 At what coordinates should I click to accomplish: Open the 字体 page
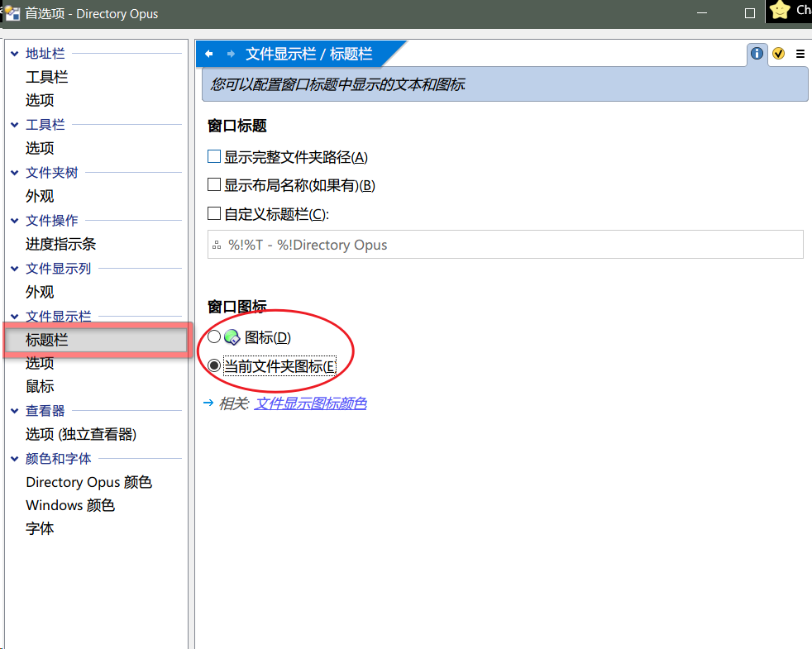(x=40, y=528)
